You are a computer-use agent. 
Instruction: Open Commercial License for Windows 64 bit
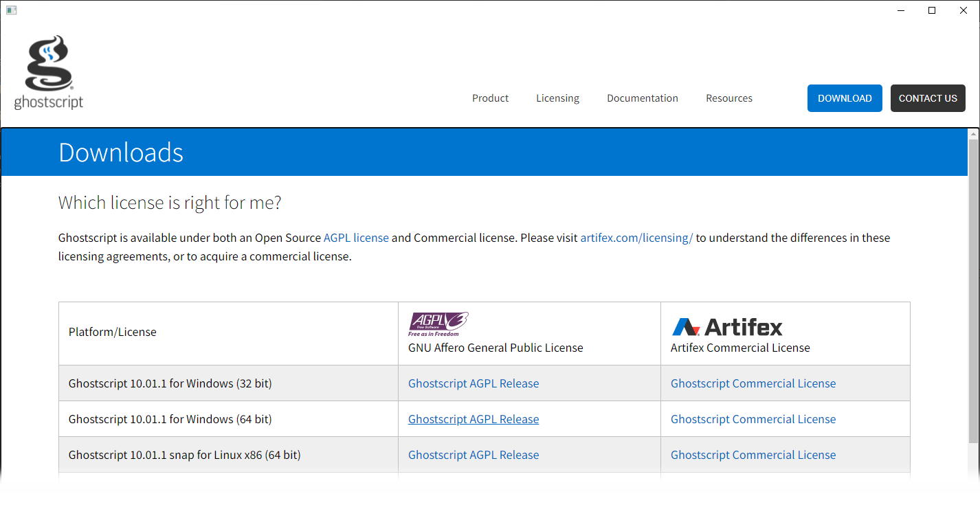click(753, 418)
